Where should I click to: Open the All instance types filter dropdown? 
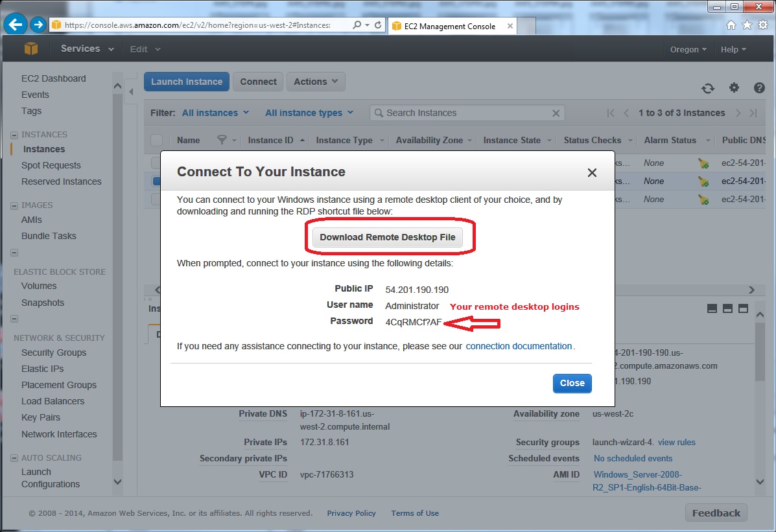(309, 113)
